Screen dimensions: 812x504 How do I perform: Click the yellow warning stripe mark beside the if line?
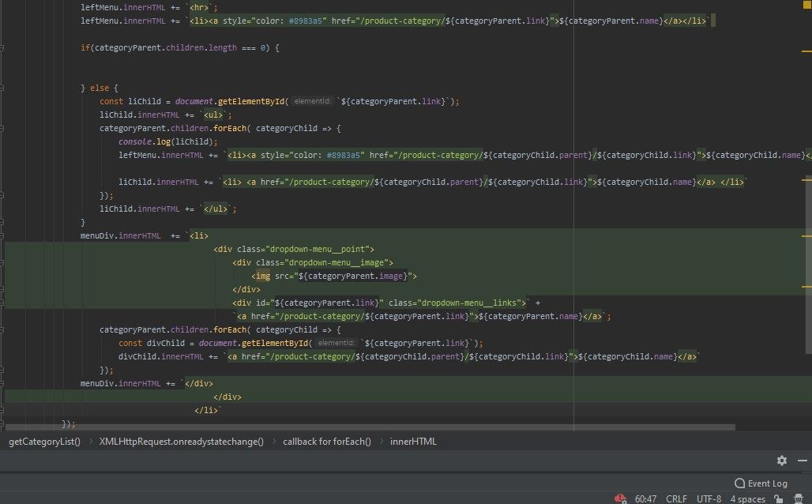click(806, 51)
